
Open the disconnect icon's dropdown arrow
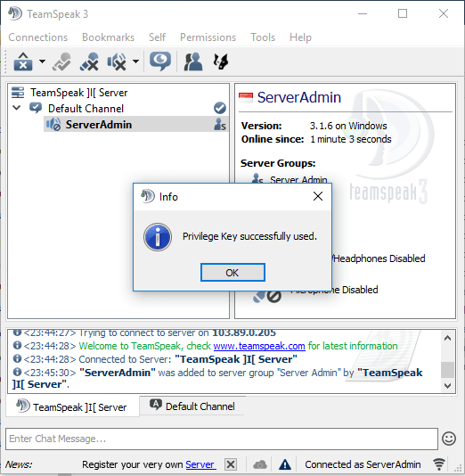tap(42, 62)
